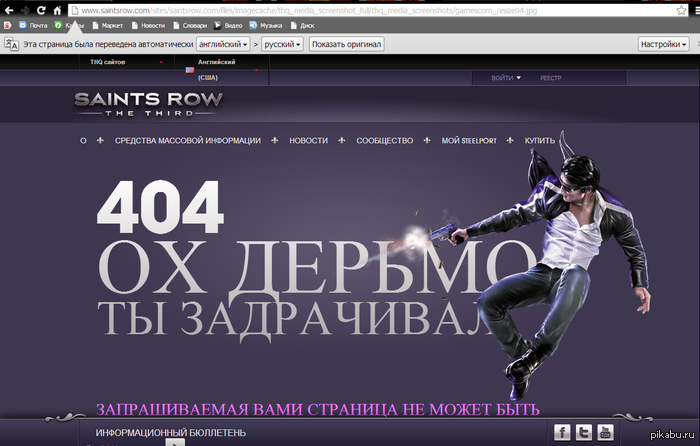Open the Почта bookmark
Screen dimensions: 700x446
[x=33, y=25]
